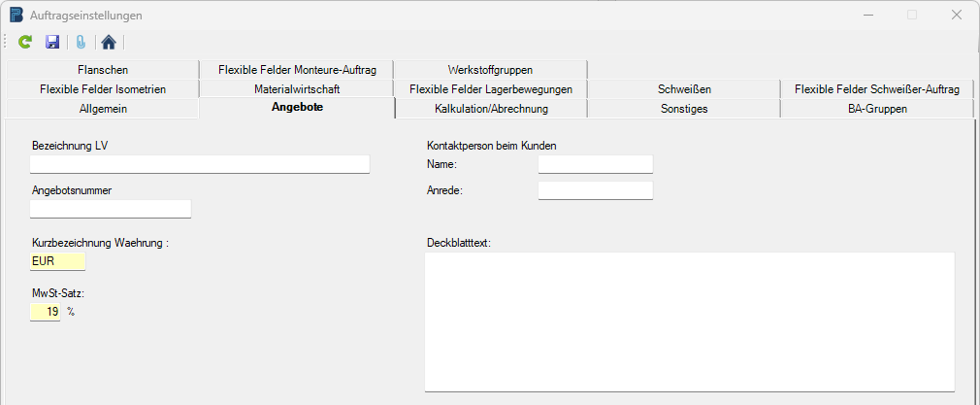
Task: Click inside the Deckblatttext text area
Action: (689, 321)
